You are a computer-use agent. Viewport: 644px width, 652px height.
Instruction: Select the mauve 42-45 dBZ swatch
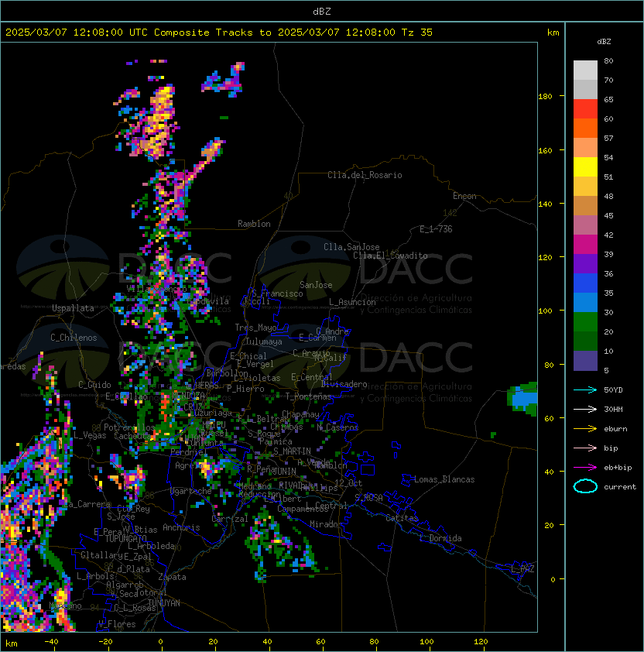pos(585,225)
